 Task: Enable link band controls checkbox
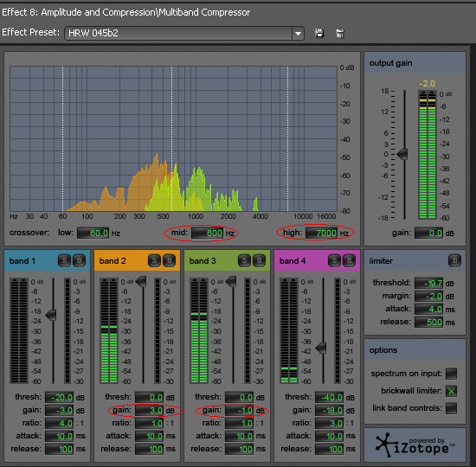tap(451, 408)
